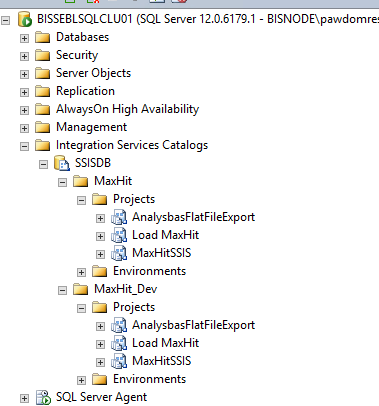Click the Management folder icon
The image size is (379, 406).
click(43, 127)
